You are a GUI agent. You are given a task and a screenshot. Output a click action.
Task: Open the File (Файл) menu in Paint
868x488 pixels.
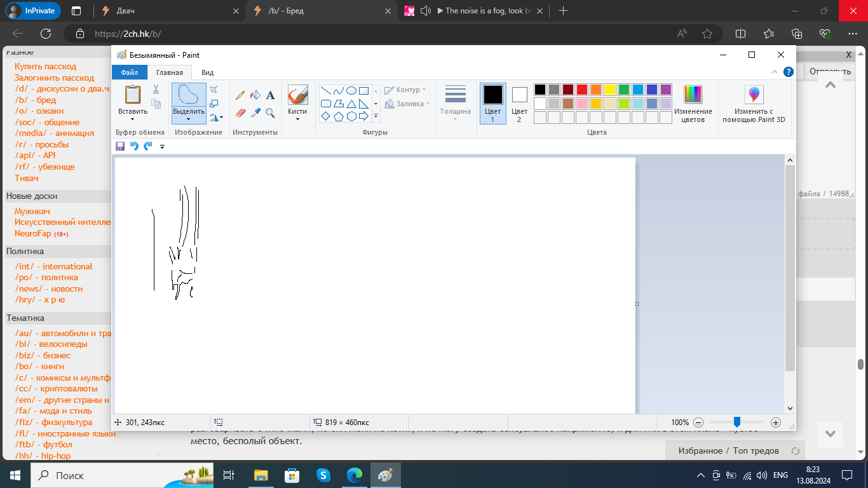pos(130,72)
